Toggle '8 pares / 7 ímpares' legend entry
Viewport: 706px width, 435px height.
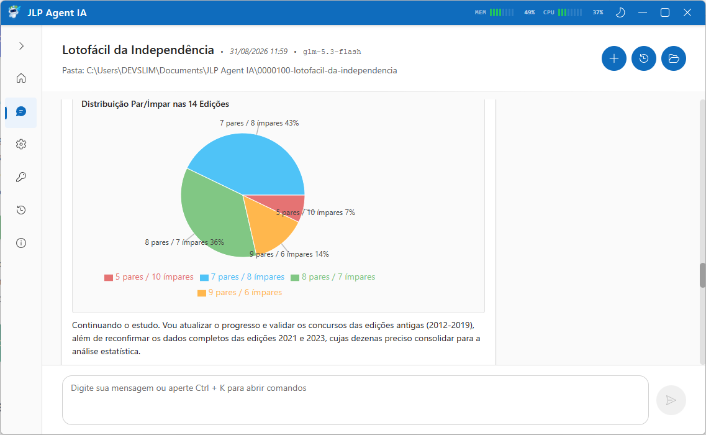[x=333, y=277]
